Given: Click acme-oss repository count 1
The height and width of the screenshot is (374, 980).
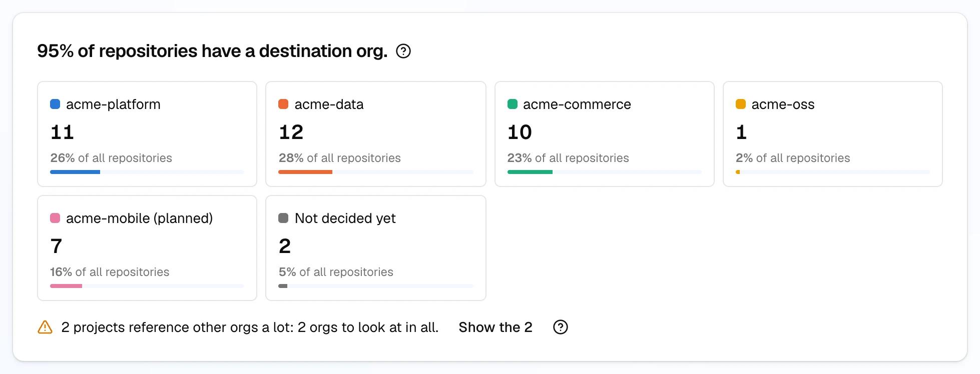Looking at the screenshot, I should click(x=741, y=132).
